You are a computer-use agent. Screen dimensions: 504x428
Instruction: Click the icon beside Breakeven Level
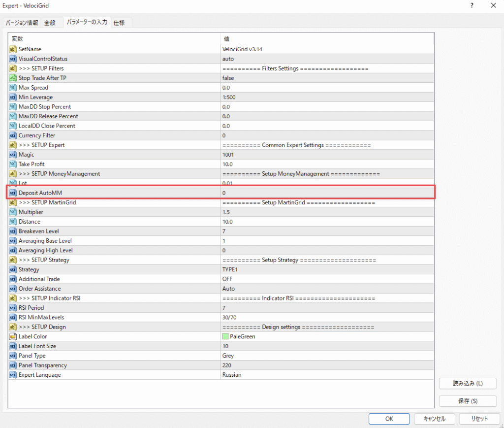12,231
